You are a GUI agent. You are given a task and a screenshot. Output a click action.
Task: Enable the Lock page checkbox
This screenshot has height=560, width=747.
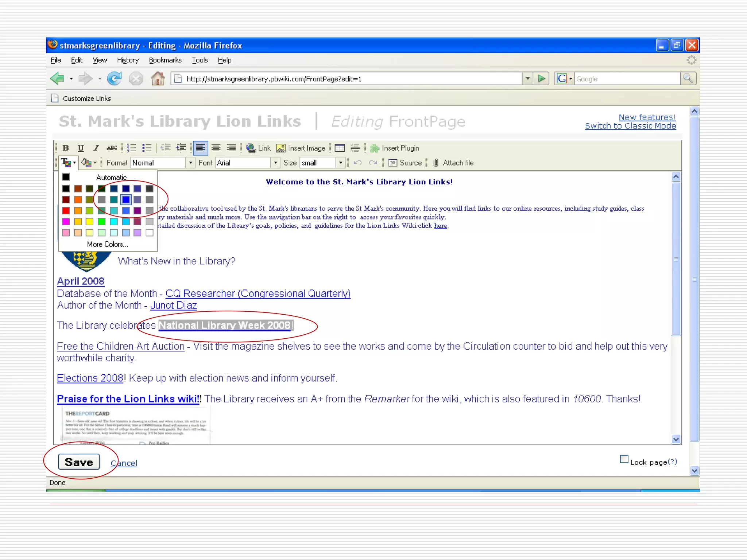click(624, 459)
